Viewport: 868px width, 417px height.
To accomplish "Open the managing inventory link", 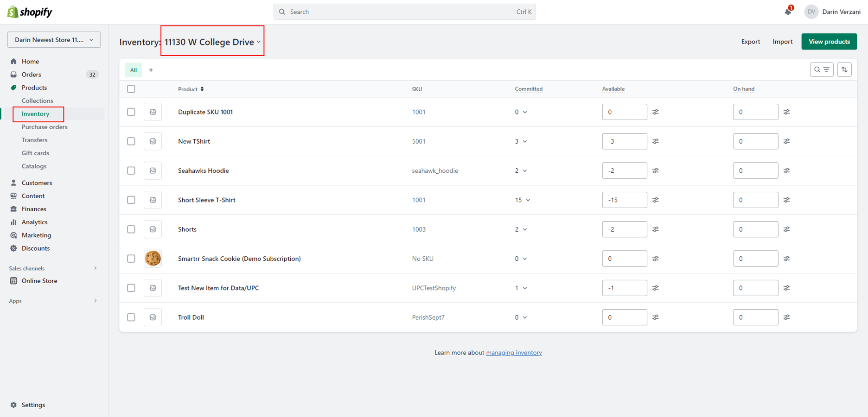I will (514, 352).
